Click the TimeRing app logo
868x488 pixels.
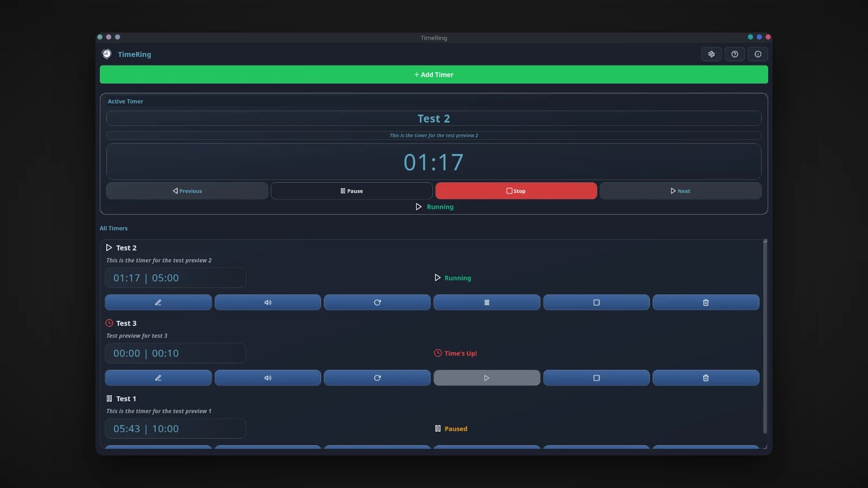[107, 54]
